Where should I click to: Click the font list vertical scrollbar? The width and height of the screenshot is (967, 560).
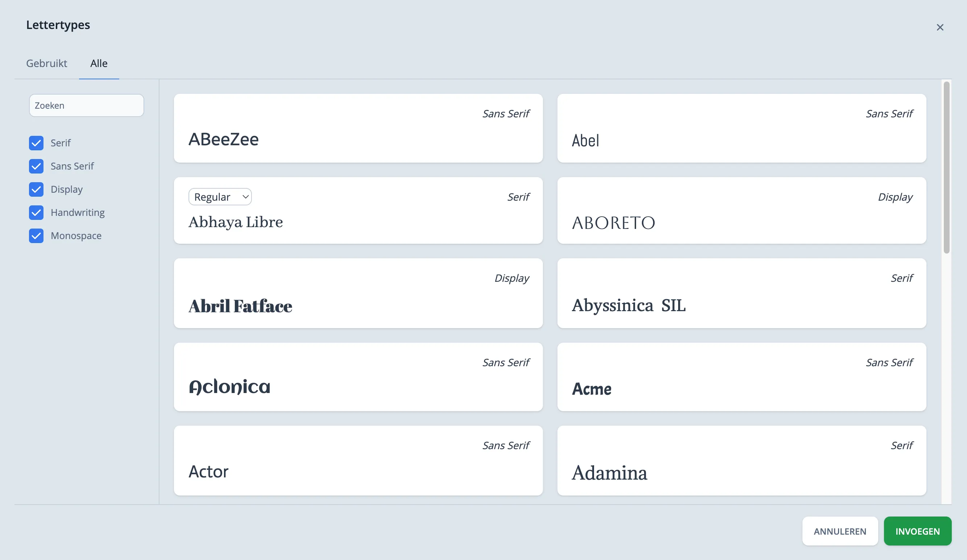pyautogui.click(x=946, y=167)
